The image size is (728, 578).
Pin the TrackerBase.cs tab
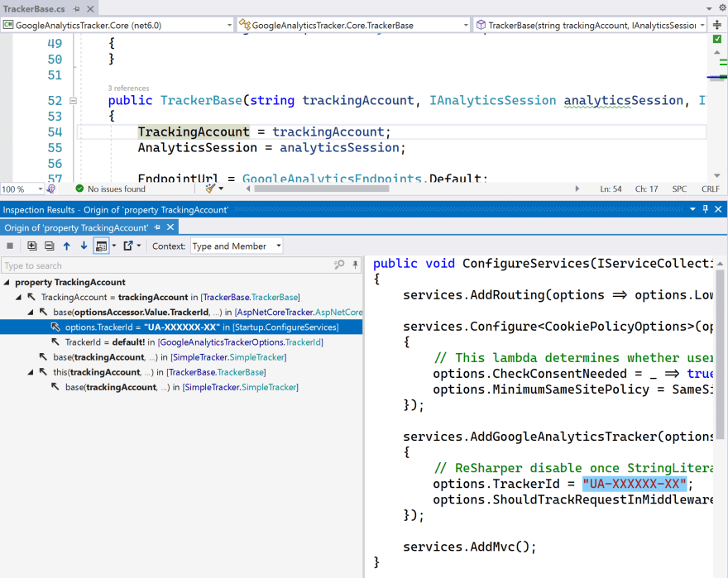click(77, 9)
